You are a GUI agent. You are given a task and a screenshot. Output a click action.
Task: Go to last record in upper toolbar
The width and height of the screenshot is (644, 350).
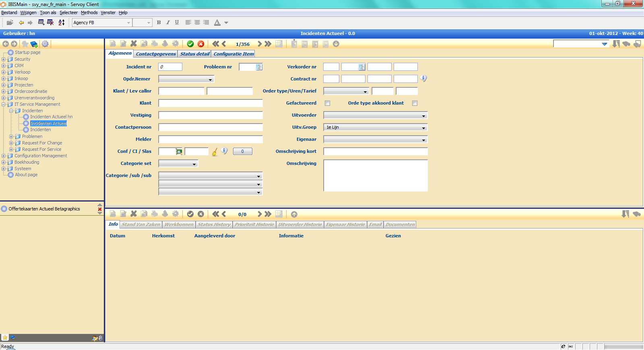pos(268,44)
